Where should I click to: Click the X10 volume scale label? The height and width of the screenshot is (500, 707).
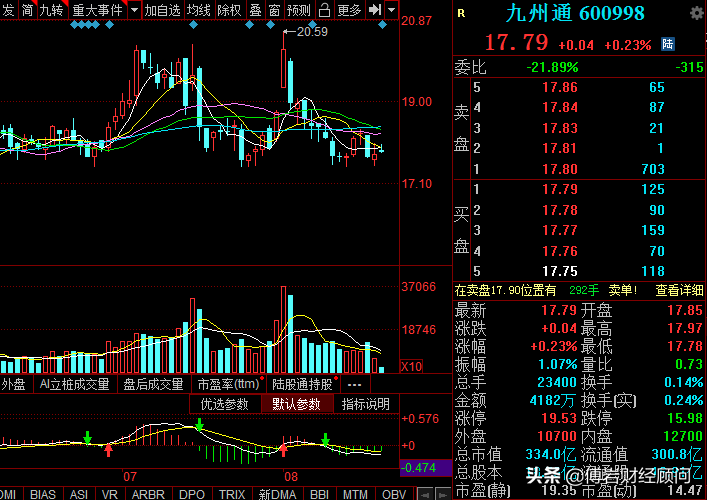coord(411,366)
